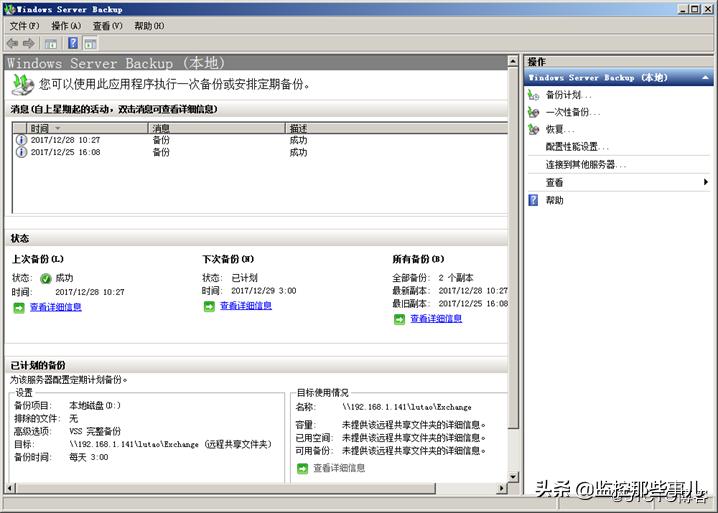
Task: Select the message row dated 2017/12/28 10:27
Action: [x=260, y=140]
